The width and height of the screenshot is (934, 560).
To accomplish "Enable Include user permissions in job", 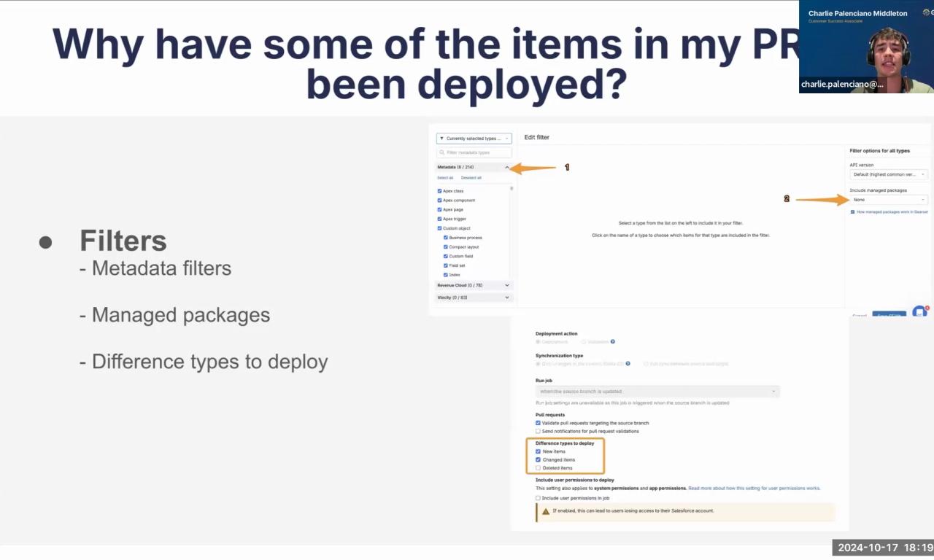I will point(538,498).
